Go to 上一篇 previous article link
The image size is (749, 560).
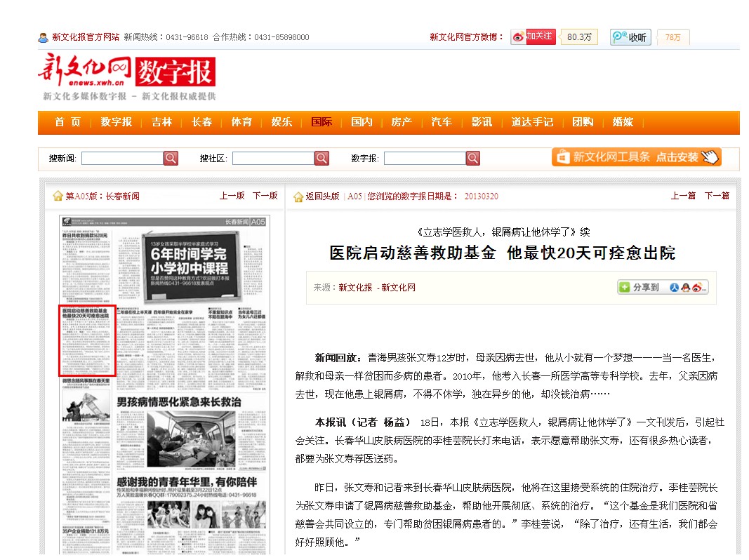[683, 196]
